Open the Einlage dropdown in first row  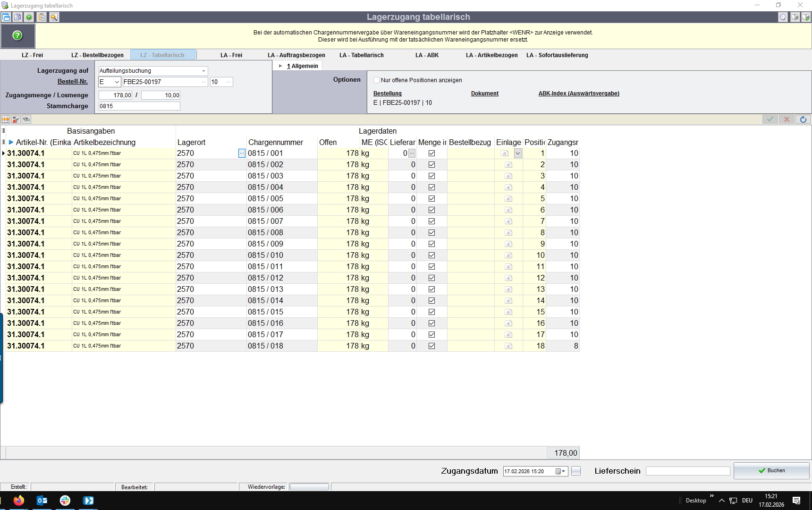click(518, 153)
